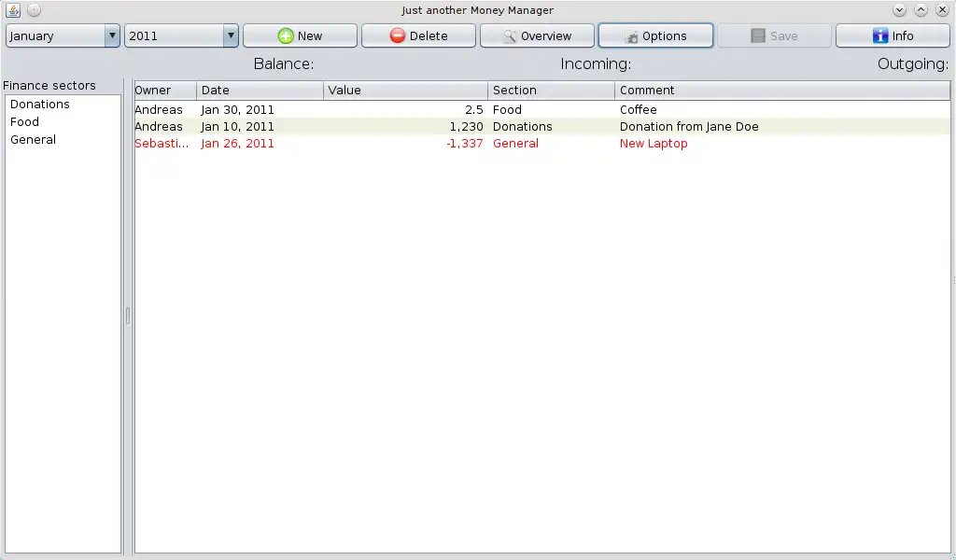This screenshot has width=956, height=560.
Task: Sort by the Value column header
Action: [x=405, y=91]
